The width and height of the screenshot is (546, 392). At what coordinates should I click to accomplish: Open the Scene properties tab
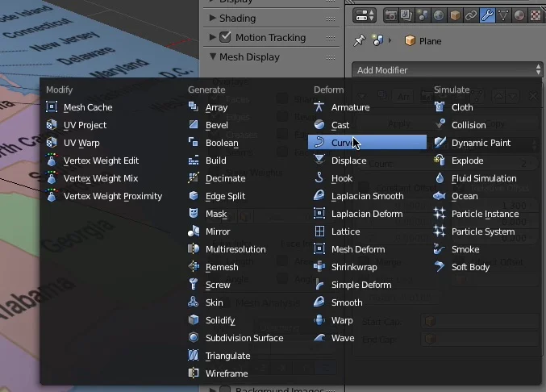[423, 15]
